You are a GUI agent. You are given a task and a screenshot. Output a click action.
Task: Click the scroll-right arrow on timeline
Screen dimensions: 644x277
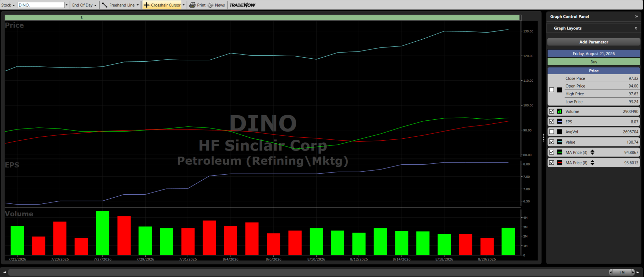point(638,272)
